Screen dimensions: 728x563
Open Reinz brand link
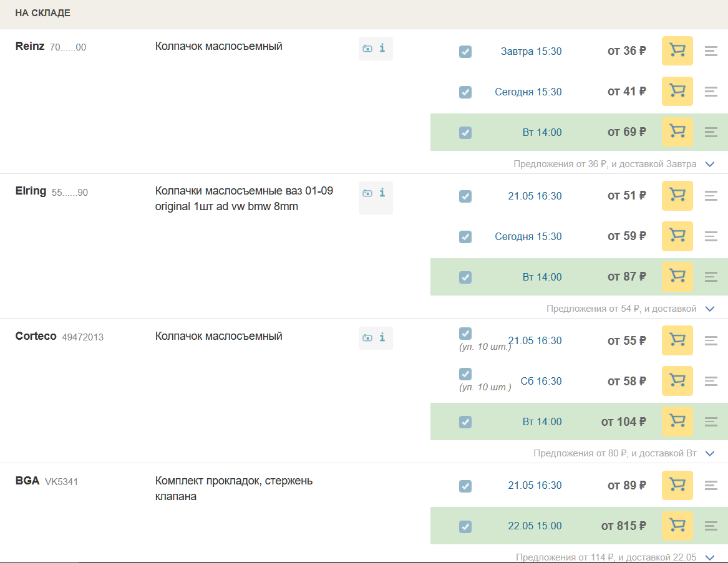click(30, 46)
